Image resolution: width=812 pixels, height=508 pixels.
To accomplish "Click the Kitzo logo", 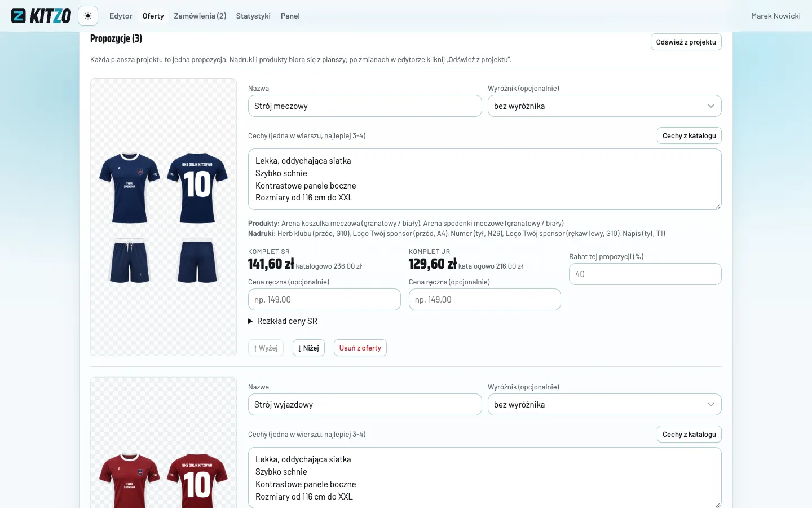I will point(41,16).
